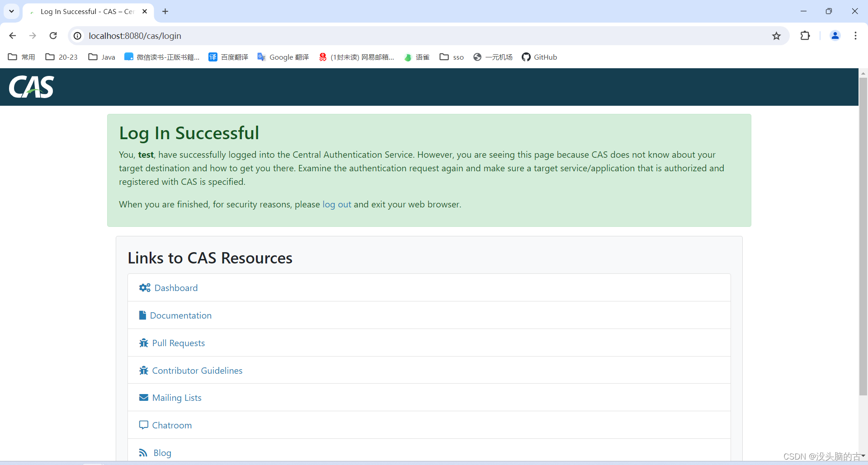Open the 一元机场 bookmark
The width and height of the screenshot is (868, 465).
point(493,57)
